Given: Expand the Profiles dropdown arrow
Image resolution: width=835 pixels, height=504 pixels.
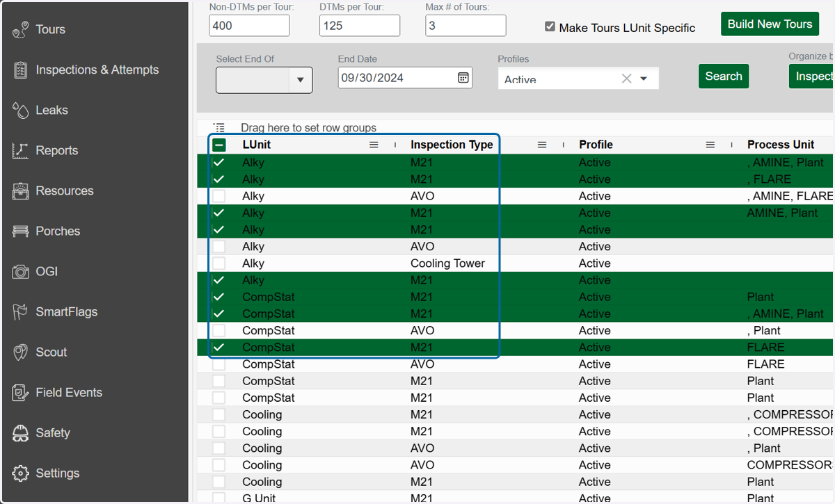Looking at the screenshot, I should coord(644,79).
